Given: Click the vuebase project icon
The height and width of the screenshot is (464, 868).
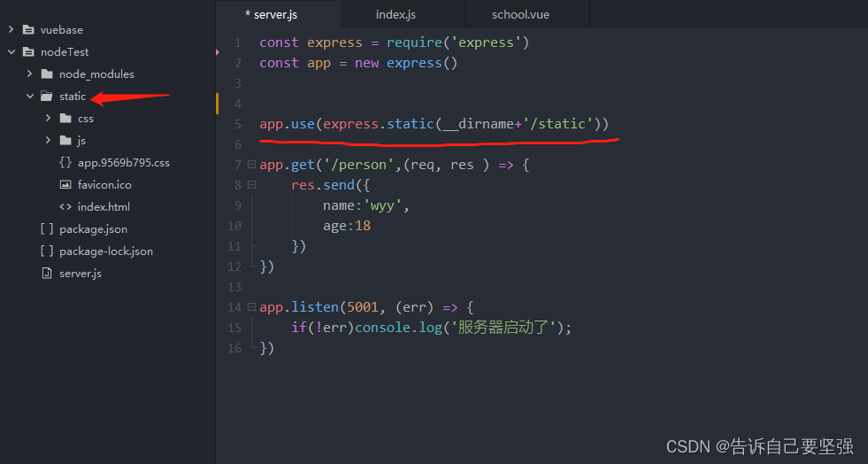Looking at the screenshot, I should tap(28, 29).
